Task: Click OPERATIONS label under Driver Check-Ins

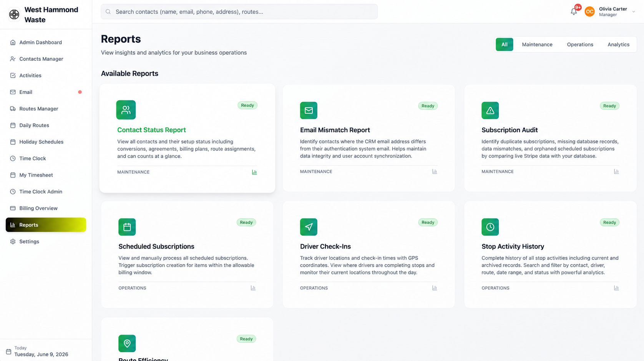Action: tap(314, 288)
